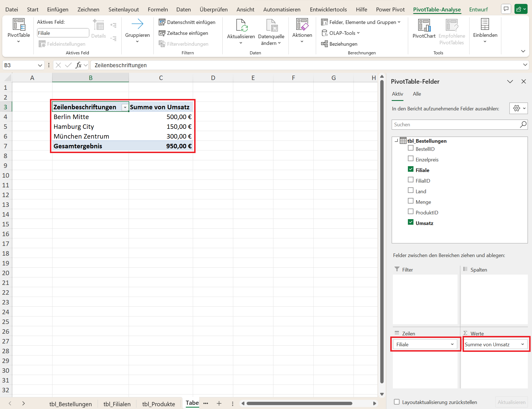The height and width of the screenshot is (409, 532).
Task: Open Zeilenbeschriftungen filter dropdown in B3
Action: tap(125, 107)
